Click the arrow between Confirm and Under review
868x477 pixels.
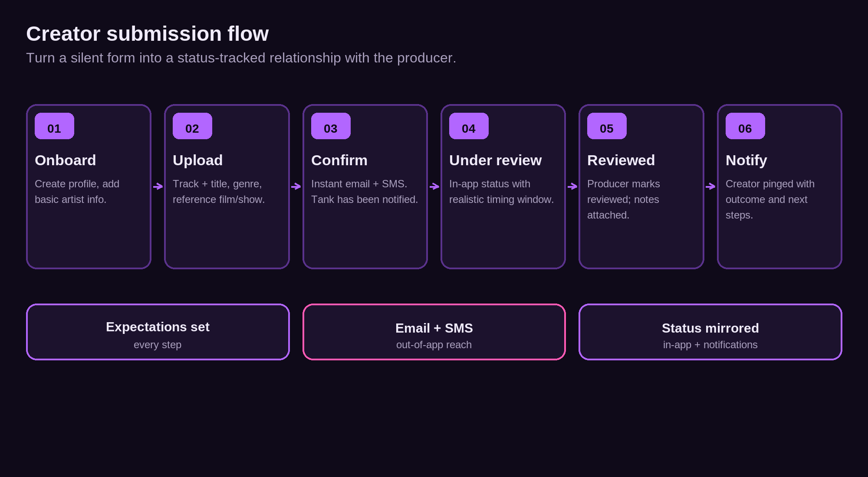[434, 186]
